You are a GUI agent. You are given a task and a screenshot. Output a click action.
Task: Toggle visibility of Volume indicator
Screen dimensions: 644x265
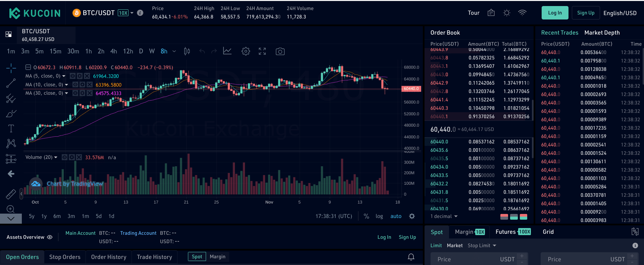point(65,157)
